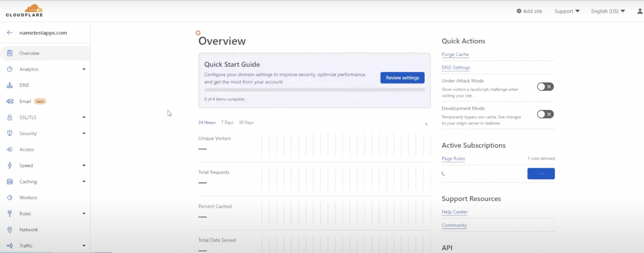Switch to the 7 Days tab
This screenshot has height=253, width=644.
(x=227, y=122)
